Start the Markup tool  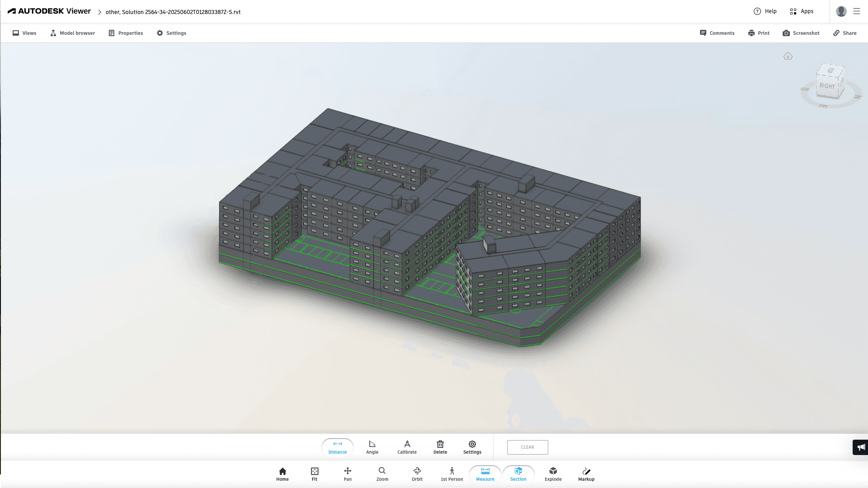pyautogui.click(x=586, y=474)
